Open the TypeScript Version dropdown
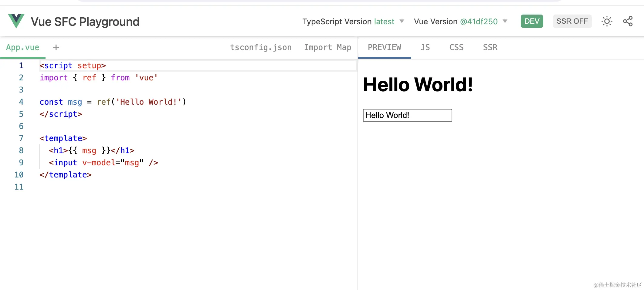The image size is (644, 290). 353,22
